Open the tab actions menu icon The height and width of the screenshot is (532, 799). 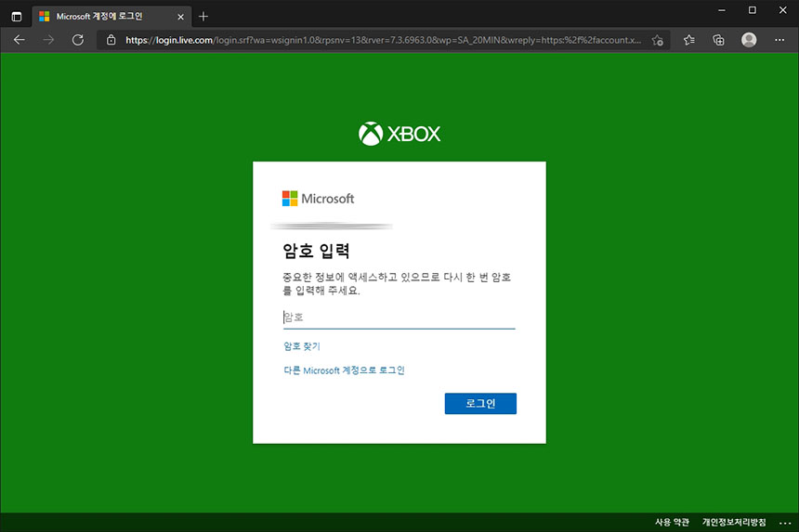(17, 17)
